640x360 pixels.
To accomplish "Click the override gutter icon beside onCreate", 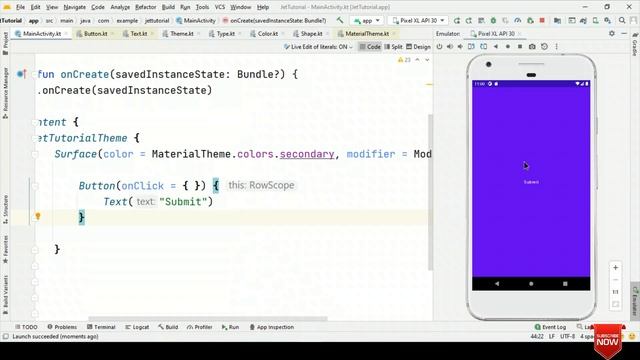I will (21, 74).
